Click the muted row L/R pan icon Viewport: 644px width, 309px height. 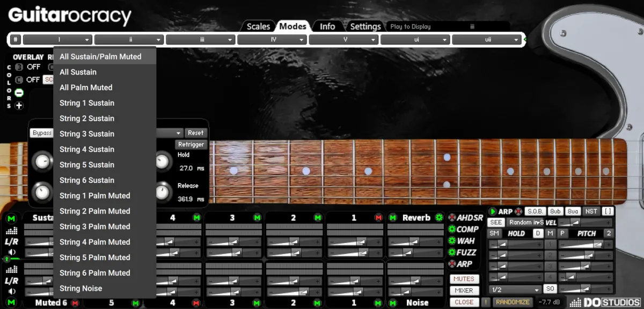[11, 281]
